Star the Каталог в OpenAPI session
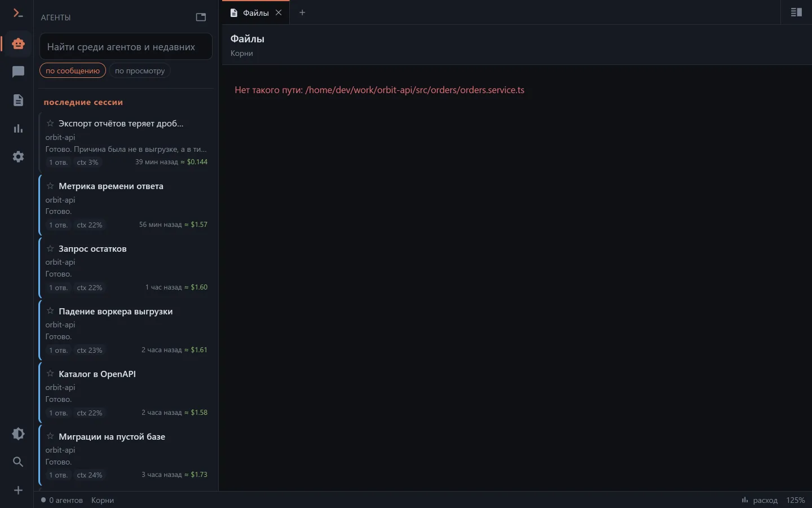The width and height of the screenshot is (812, 508). click(50, 374)
